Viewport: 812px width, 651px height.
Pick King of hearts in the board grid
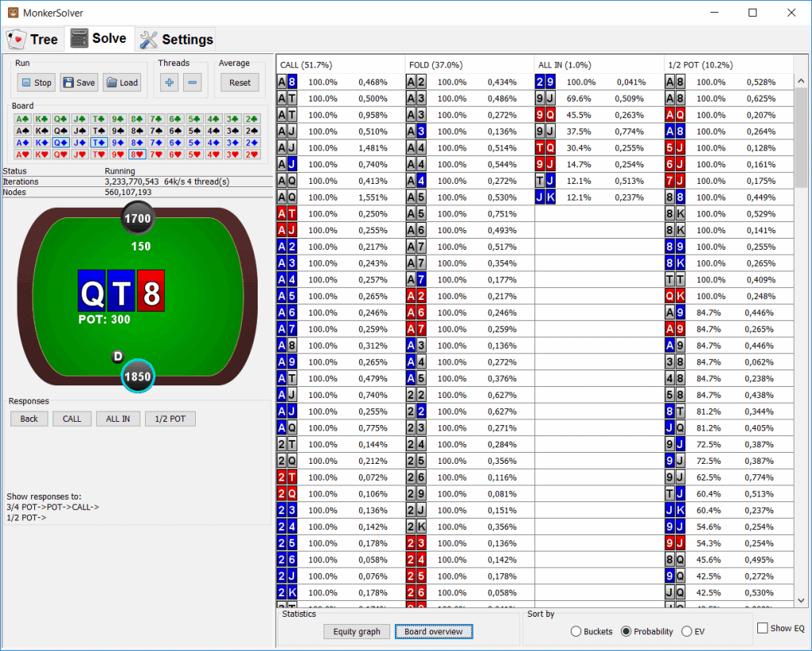(40, 155)
